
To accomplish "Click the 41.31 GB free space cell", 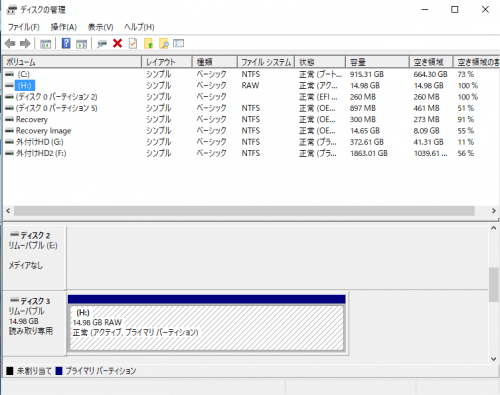I will coord(429,142).
